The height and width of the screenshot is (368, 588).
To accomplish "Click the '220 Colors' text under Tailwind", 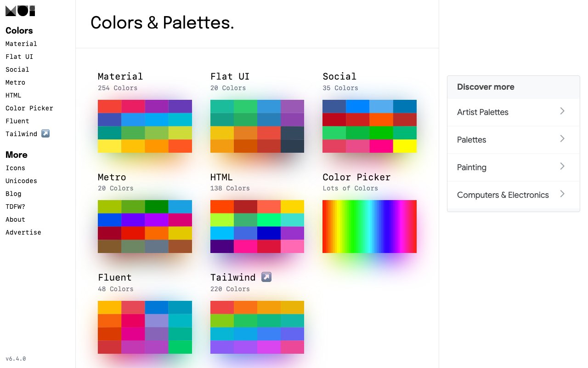I will click(x=230, y=289).
